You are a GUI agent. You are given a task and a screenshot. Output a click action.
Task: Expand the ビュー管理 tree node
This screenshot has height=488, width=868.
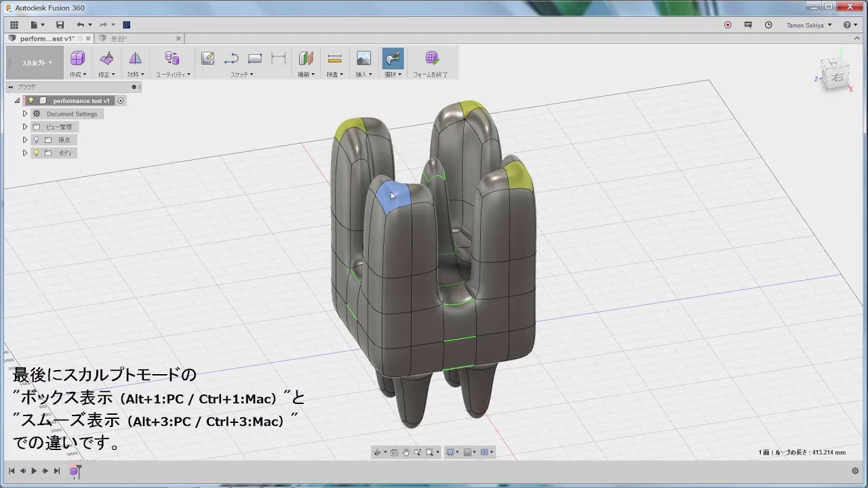[x=25, y=127]
